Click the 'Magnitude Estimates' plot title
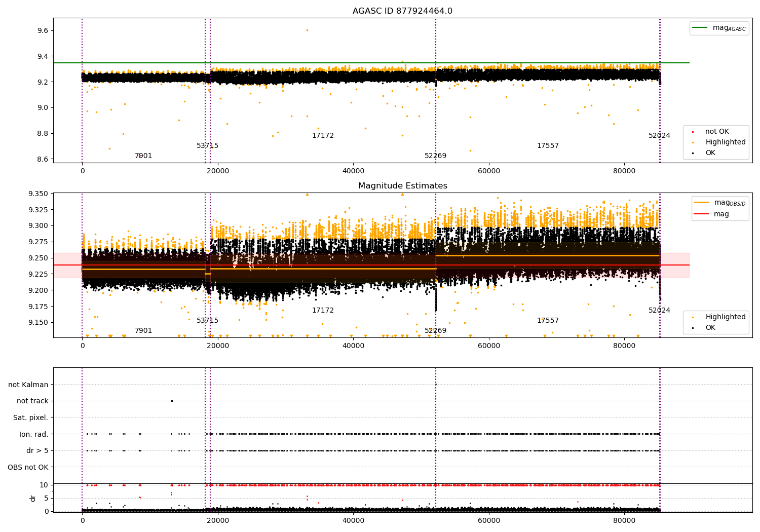Image resolution: width=760 pixels, height=532 pixels. coord(402,186)
